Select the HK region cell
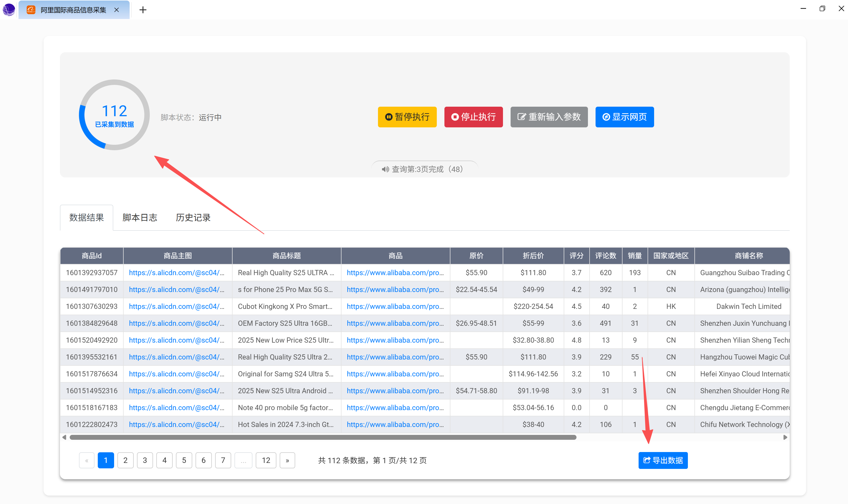 671,306
